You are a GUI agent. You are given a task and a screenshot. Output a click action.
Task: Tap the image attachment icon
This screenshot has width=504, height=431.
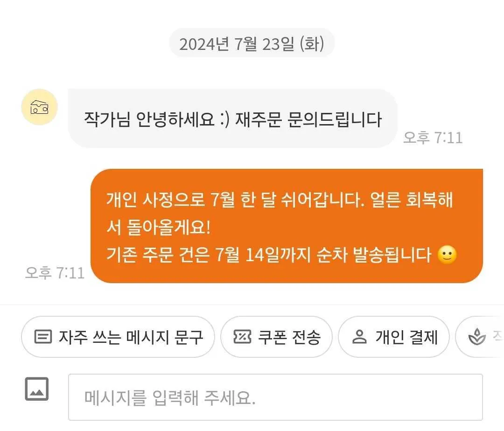[x=37, y=389]
